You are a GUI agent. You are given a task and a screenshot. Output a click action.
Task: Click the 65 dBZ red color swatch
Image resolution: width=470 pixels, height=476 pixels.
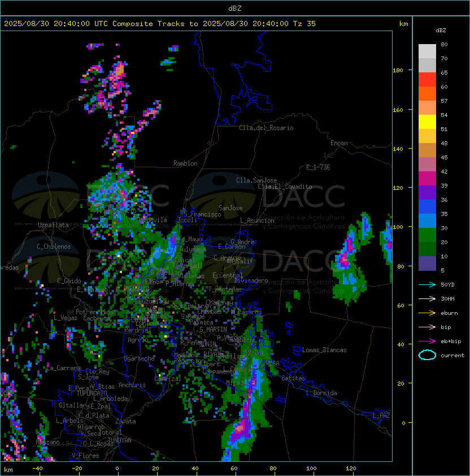pyautogui.click(x=427, y=79)
